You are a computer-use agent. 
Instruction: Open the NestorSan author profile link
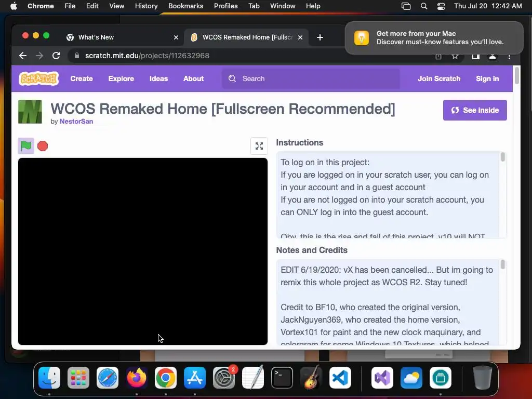pyautogui.click(x=76, y=121)
